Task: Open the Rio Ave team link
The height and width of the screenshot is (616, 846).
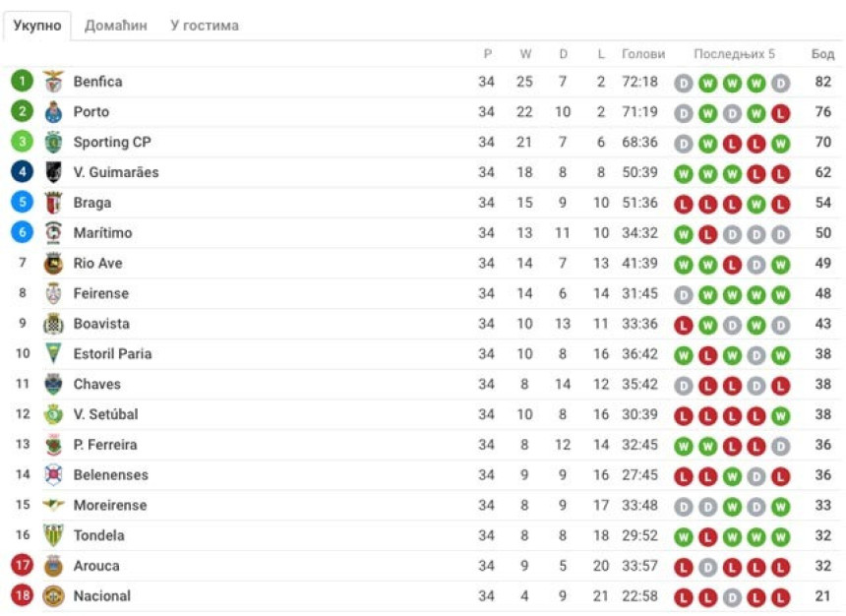Action: (x=97, y=263)
